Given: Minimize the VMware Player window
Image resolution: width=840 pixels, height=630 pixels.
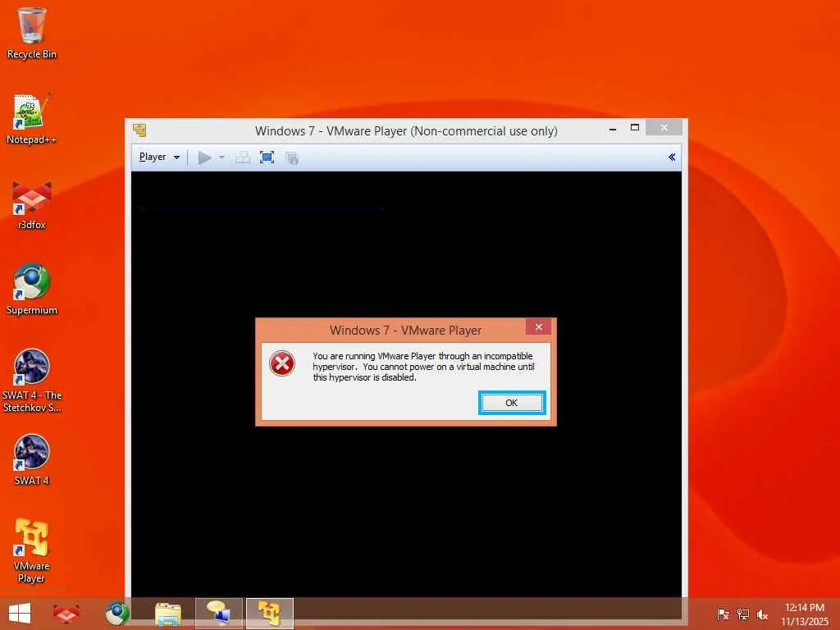Looking at the screenshot, I should tap(613, 129).
